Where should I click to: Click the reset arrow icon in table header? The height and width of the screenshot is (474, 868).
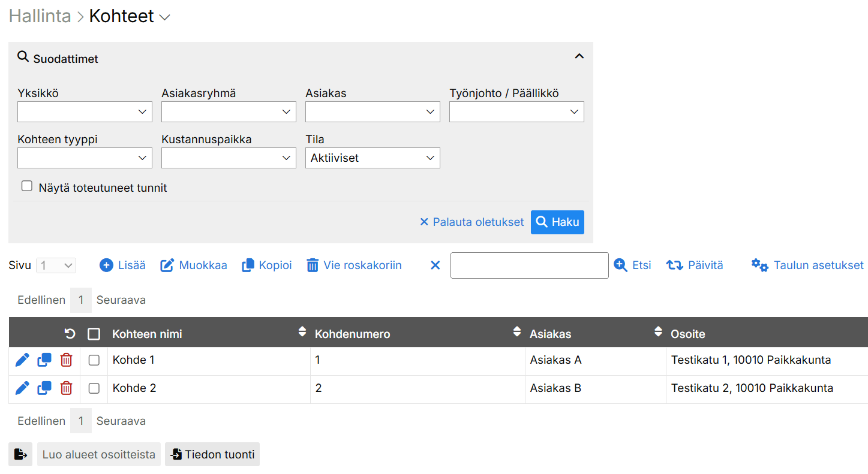[70, 334]
